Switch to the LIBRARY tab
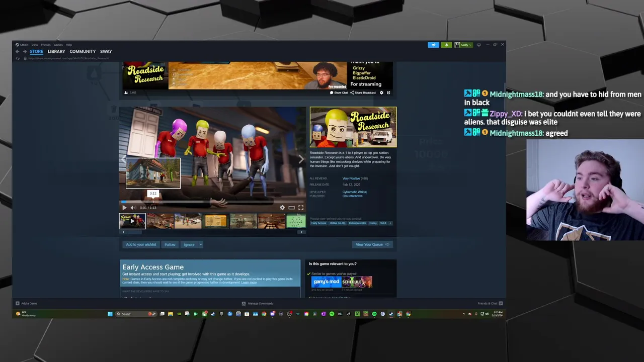644x362 pixels. (56, 51)
